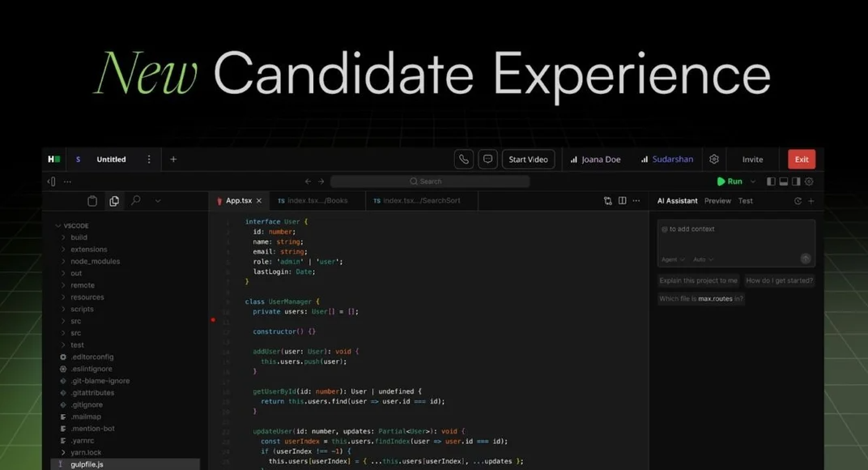Open the dropdown arrow next to Run
This screenshot has height=470, width=868.
[753, 182]
